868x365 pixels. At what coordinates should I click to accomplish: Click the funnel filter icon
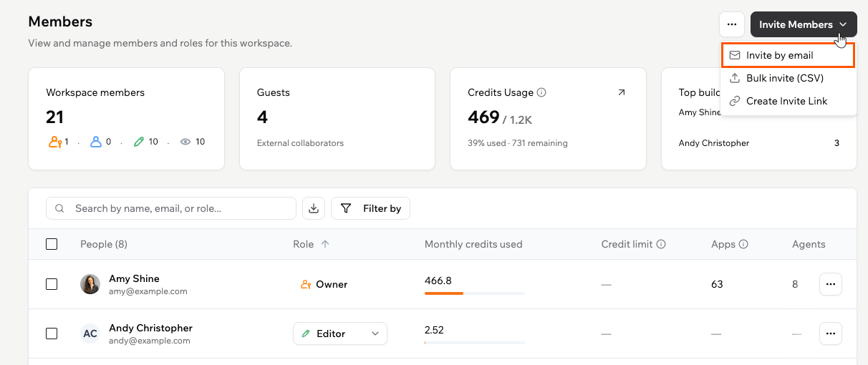point(346,208)
